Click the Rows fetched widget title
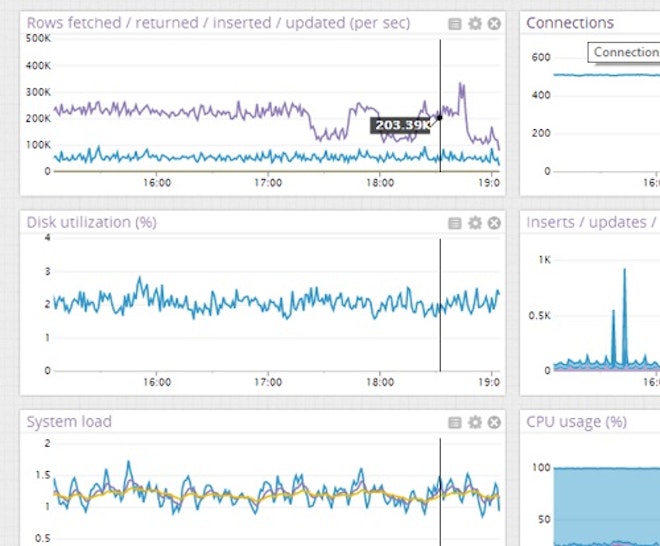660x546 pixels. click(x=217, y=23)
